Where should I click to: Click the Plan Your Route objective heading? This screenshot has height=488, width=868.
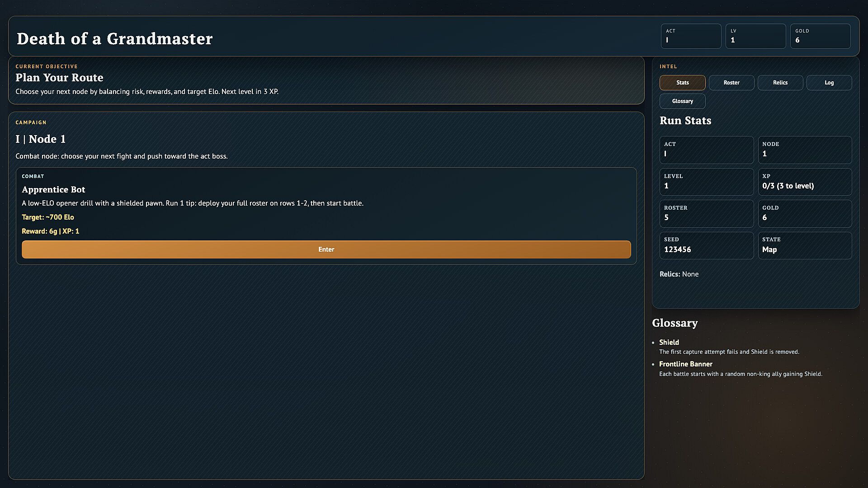pyautogui.click(x=59, y=78)
